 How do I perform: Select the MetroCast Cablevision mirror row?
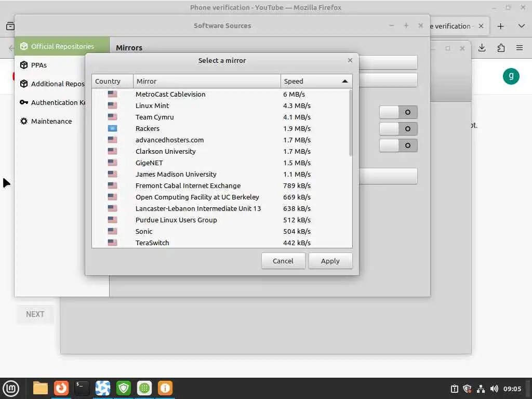[222, 95]
